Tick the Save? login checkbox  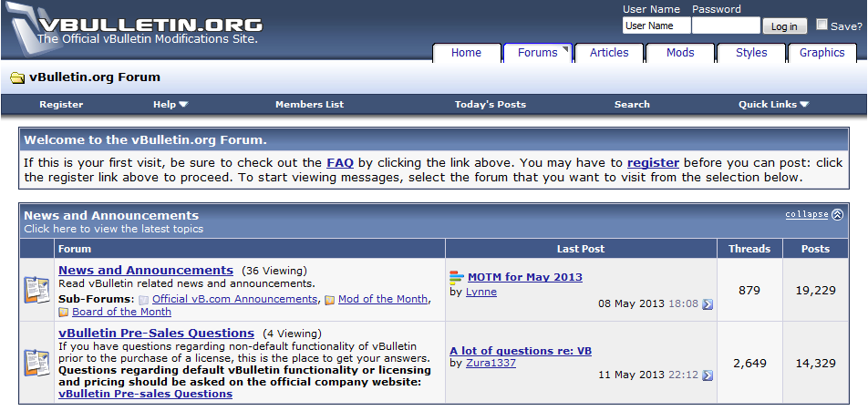(822, 25)
